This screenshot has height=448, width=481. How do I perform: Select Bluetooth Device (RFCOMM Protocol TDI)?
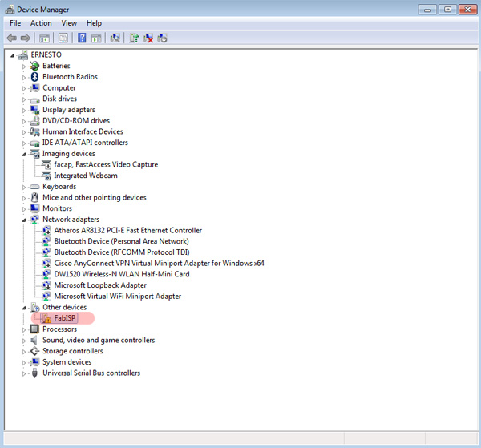pyautogui.click(x=122, y=252)
